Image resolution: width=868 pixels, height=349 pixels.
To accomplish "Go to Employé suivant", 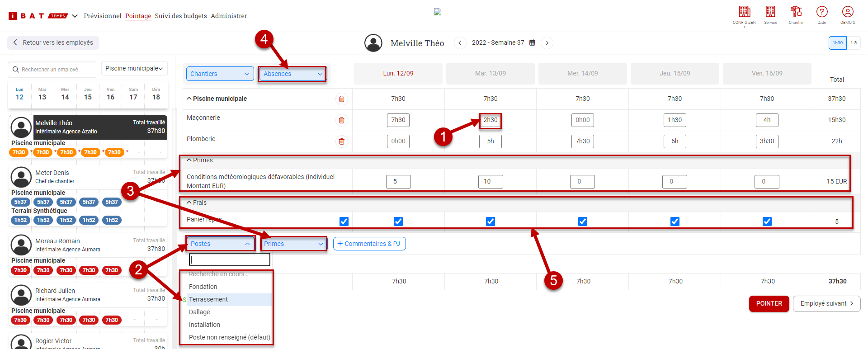I will (826, 303).
